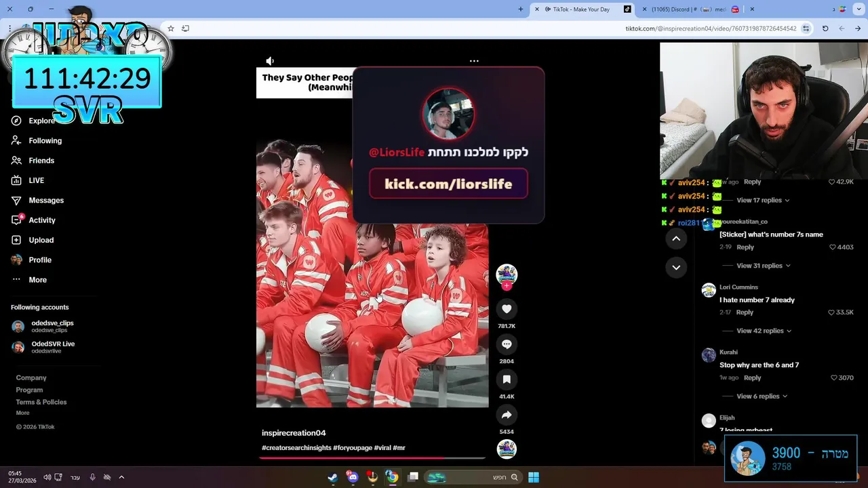Like top comment with 42.9K heart
Image resolution: width=868 pixels, height=488 pixels.
pos(831,182)
